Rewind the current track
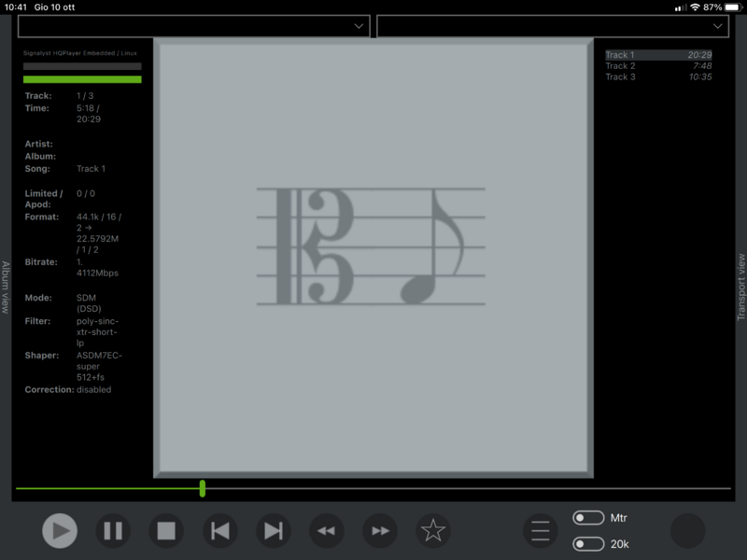 tap(326, 531)
